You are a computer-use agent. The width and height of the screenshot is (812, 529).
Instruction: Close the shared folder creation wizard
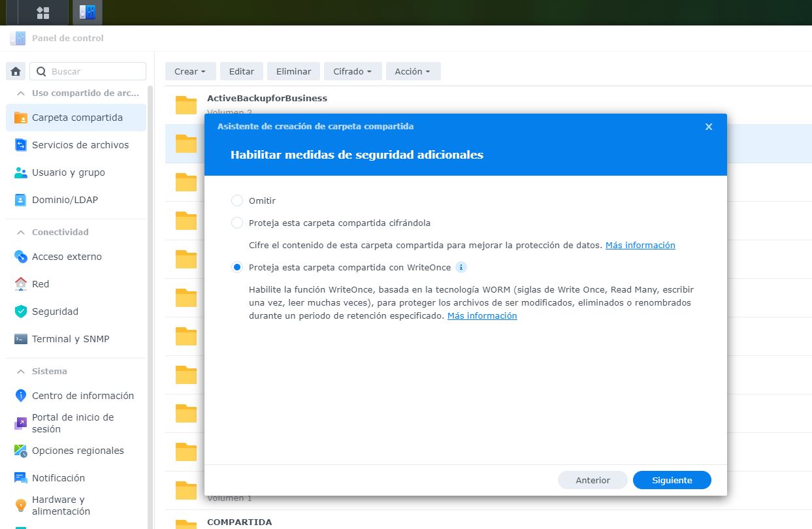(709, 127)
